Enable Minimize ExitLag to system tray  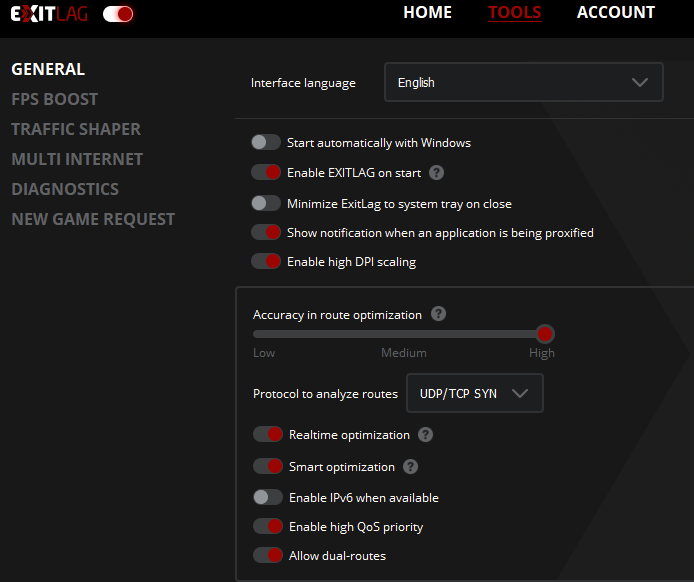click(266, 203)
